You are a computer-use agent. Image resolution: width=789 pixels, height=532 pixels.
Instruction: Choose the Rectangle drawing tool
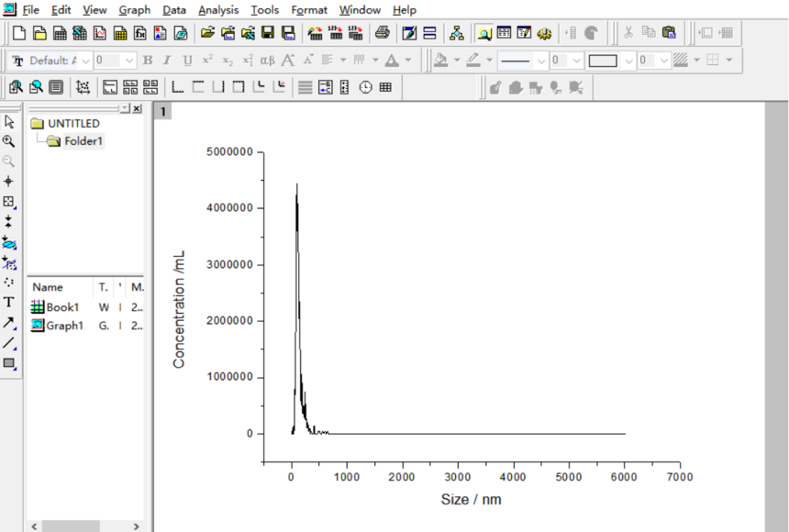(x=9, y=363)
